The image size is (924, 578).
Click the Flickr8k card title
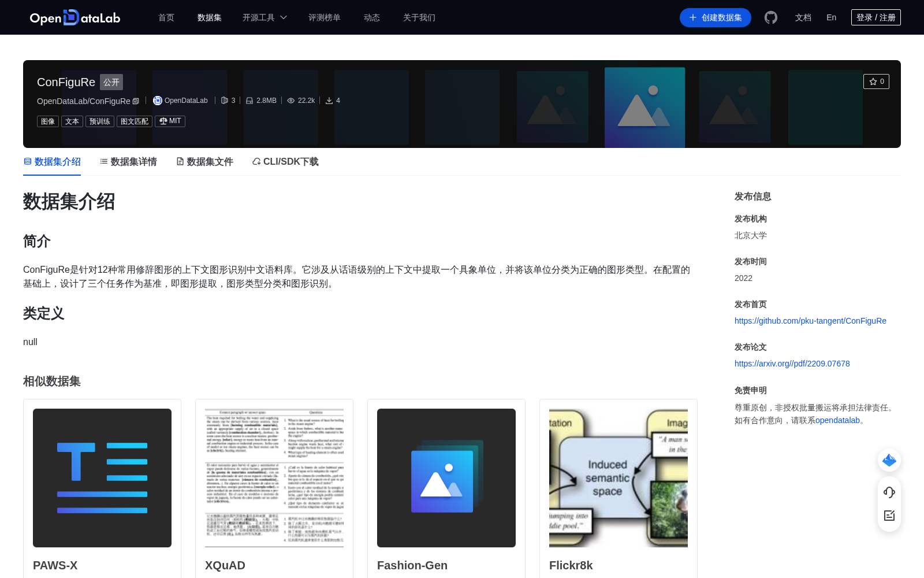tap(571, 565)
